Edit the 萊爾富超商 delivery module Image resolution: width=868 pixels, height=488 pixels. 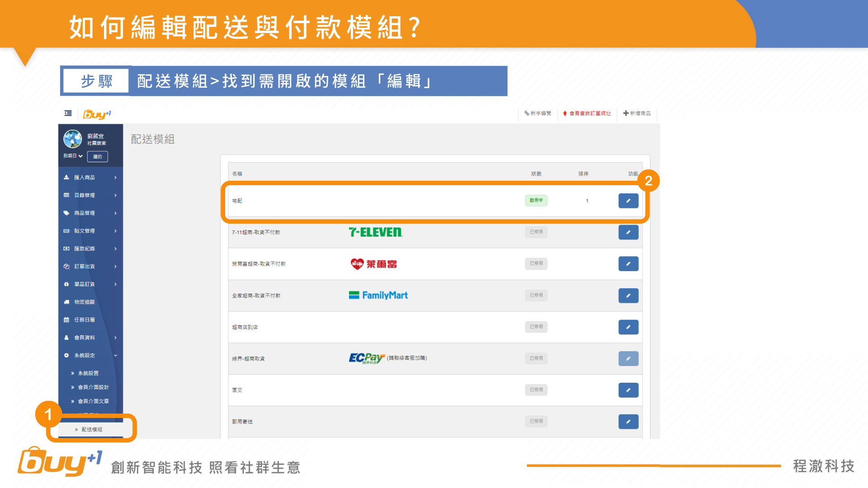(628, 264)
